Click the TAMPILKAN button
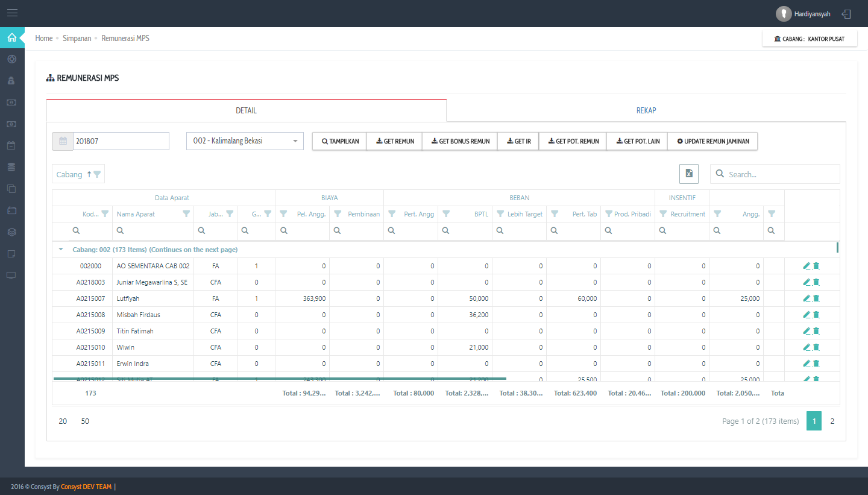This screenshot has width=868, height=495. [x=339, y=141]
